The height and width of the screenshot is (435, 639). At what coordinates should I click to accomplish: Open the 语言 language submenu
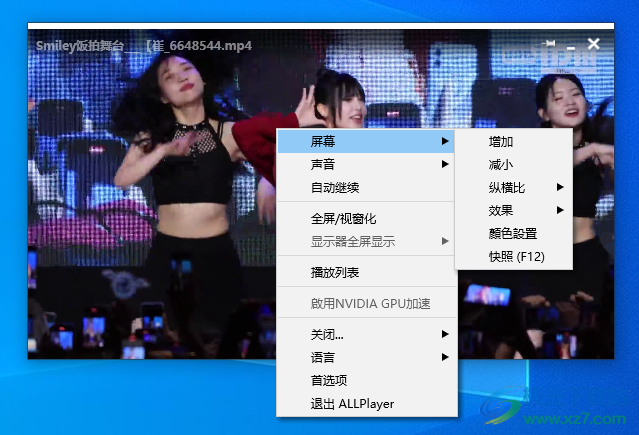tap(366, 358)
